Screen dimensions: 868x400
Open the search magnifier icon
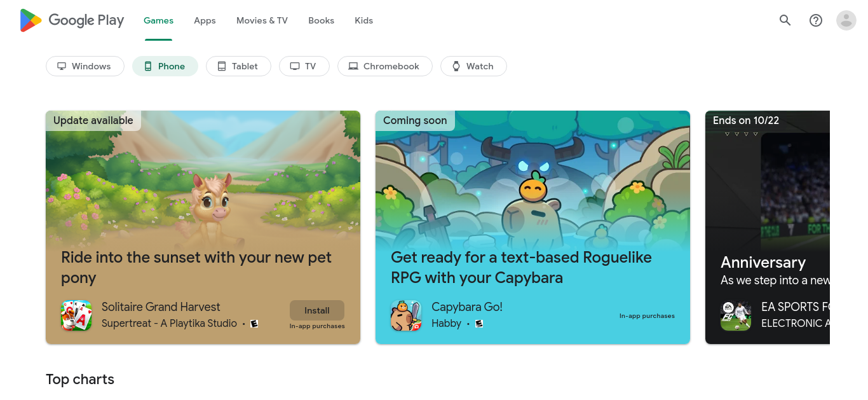pos(785,20)
